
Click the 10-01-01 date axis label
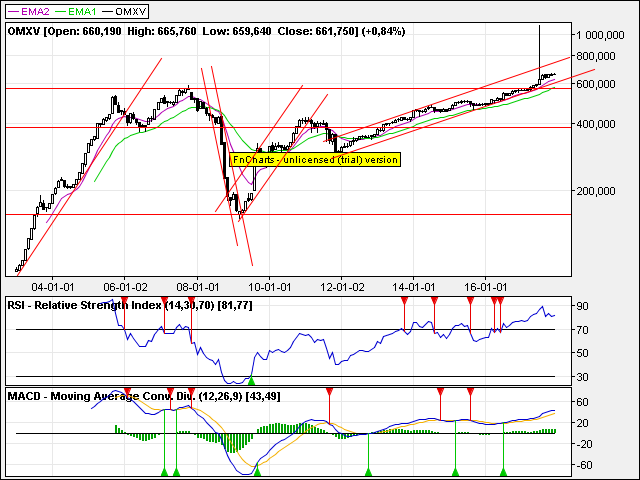[x=270, y=287]
